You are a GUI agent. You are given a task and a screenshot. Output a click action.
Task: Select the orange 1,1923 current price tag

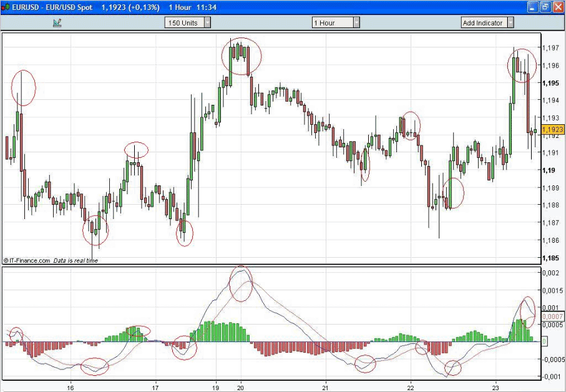pos(553,129)
